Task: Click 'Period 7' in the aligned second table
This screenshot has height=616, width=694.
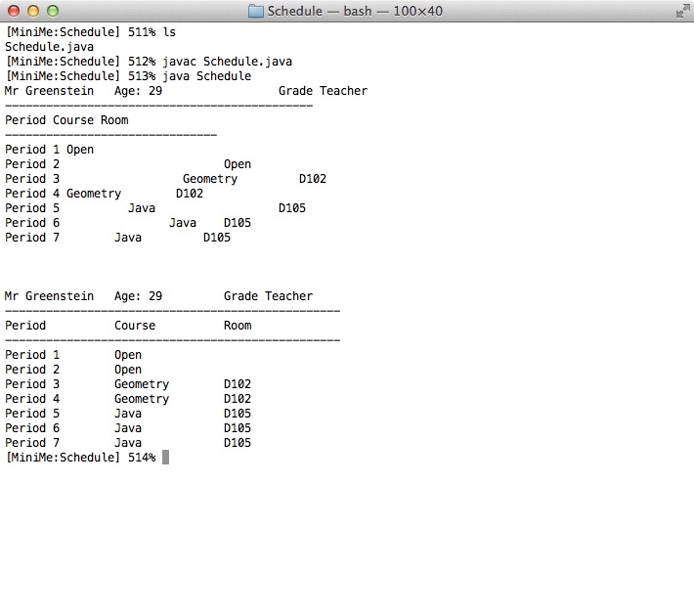Action: click(x=32, y=443)
